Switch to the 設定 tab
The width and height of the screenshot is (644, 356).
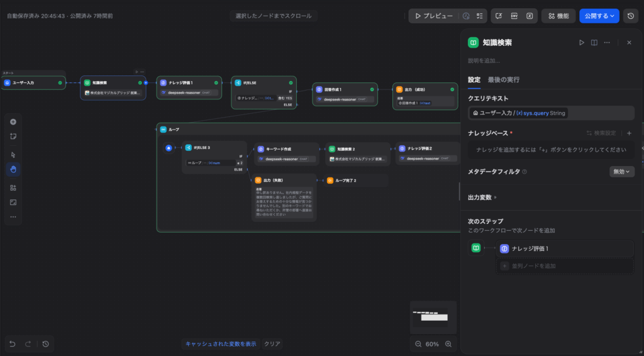pos(474,80)
